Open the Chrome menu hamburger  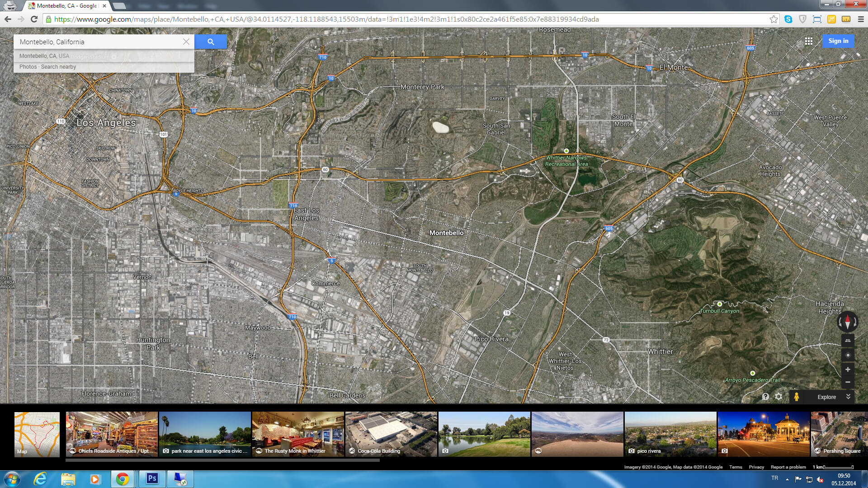point(861,19)
